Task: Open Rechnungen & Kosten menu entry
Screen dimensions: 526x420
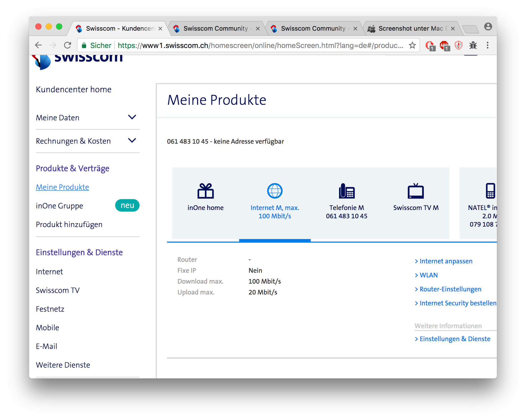Action: [73, 141]
